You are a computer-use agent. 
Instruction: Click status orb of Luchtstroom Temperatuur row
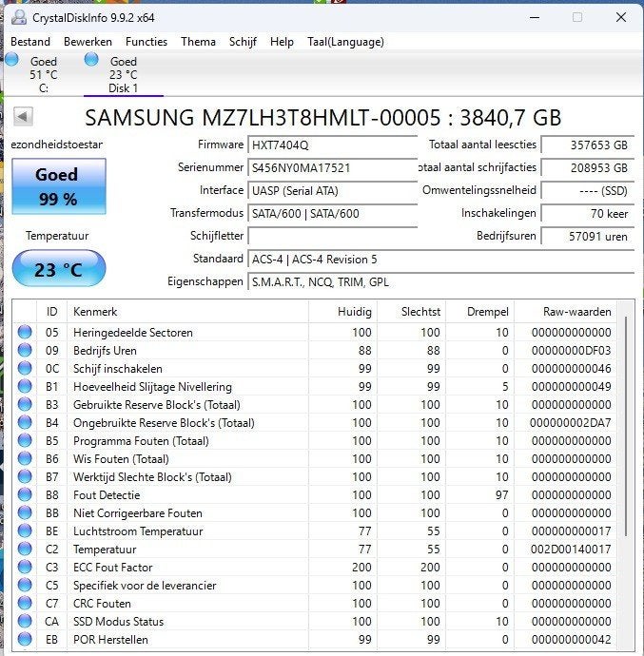[x=25, y=531]
